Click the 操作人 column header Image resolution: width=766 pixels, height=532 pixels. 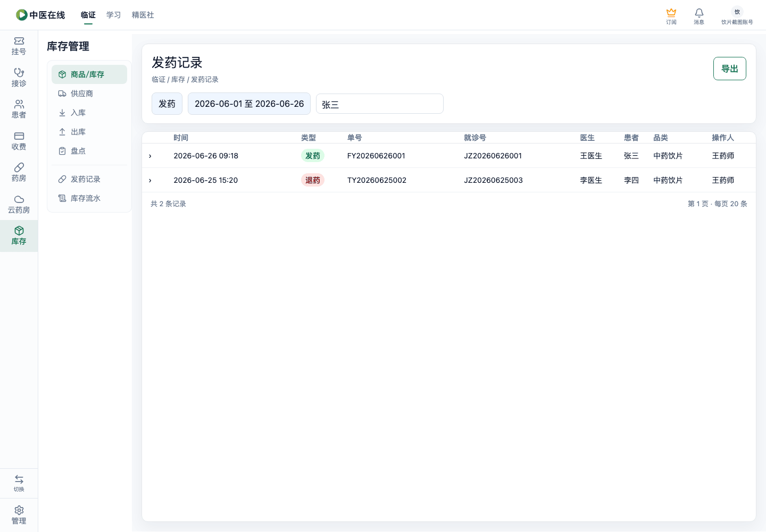tap(723, 138)
